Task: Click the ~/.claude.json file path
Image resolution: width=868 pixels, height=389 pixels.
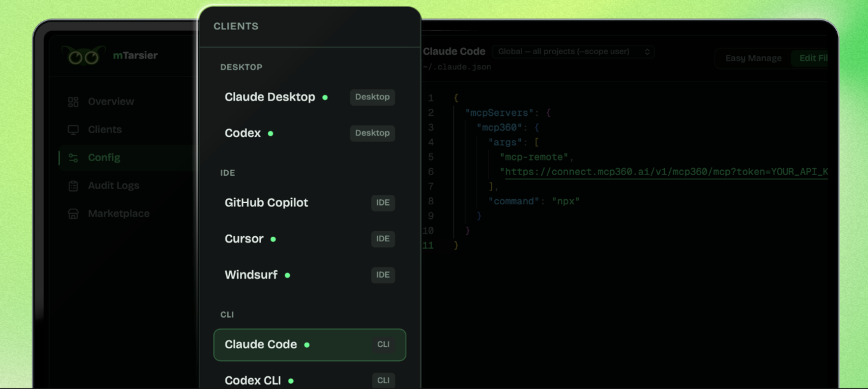Action: [x=457, y=67]
